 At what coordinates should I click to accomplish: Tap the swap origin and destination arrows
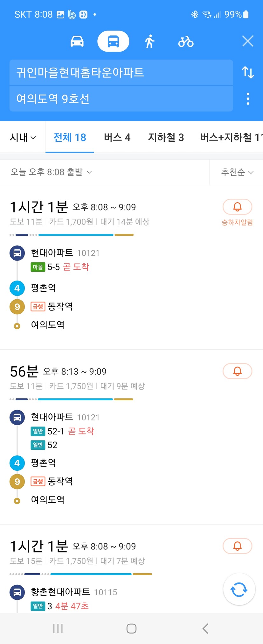[x=248, y=72]
